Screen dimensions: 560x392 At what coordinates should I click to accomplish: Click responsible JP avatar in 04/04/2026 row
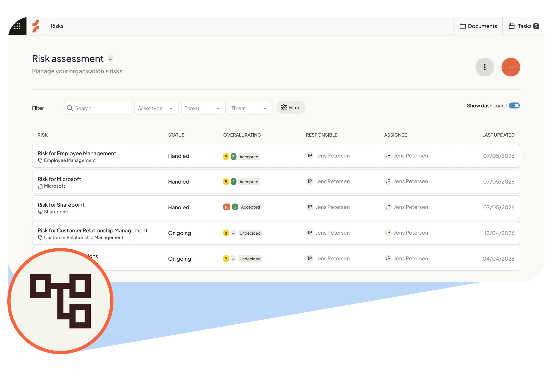click(309, 259)
